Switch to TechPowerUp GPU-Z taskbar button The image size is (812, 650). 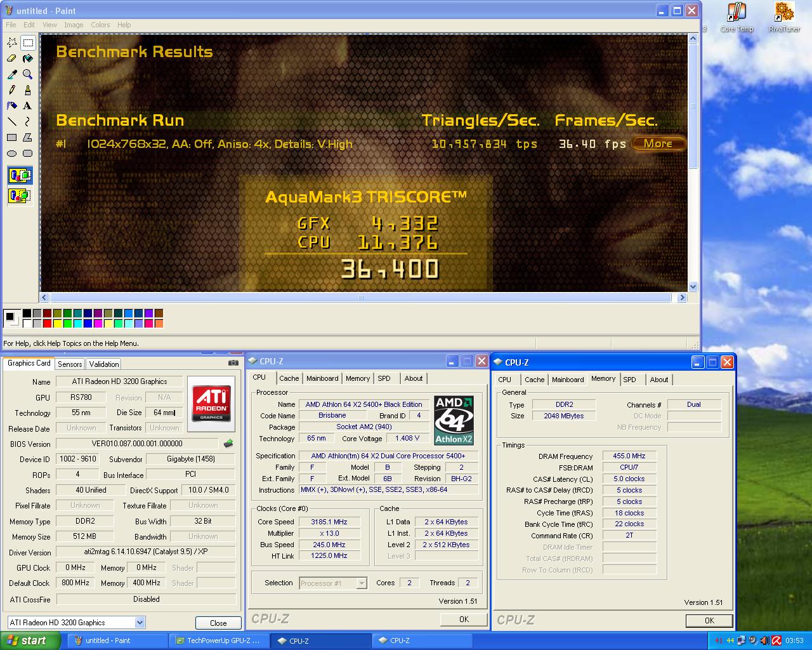pos(220,641)
